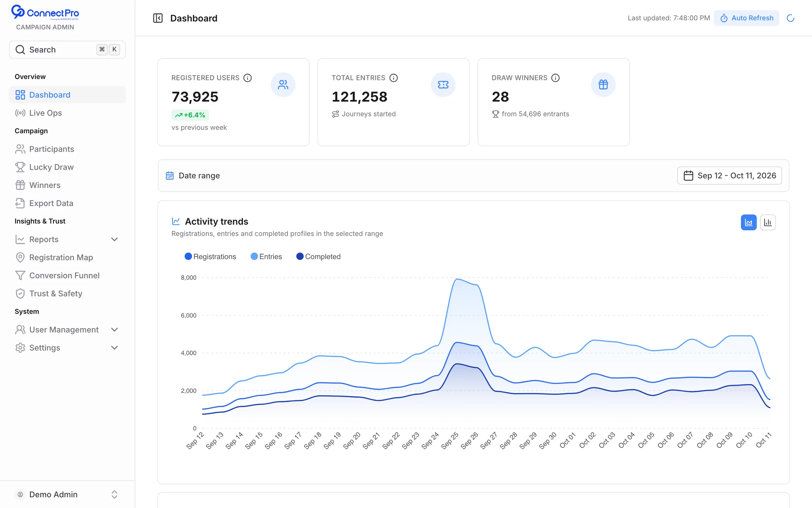Click the ConnectPro logo
Screen dimensions: 812x508
(45, 13)
